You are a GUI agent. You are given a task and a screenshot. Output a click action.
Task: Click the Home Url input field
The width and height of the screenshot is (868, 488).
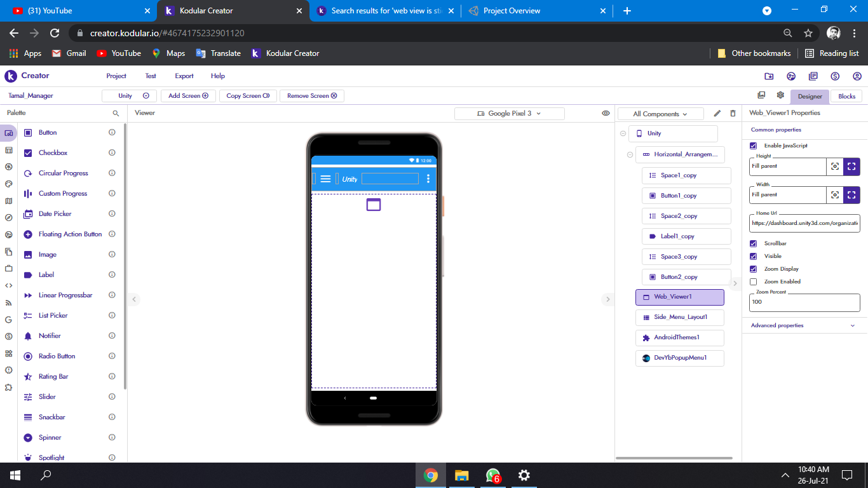click(804, 223)
